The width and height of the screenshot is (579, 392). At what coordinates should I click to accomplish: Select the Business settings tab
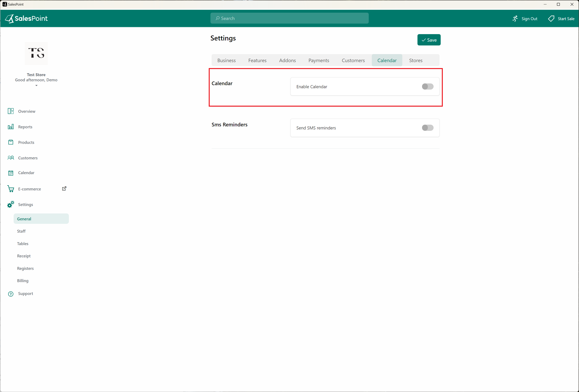(226, 60)
